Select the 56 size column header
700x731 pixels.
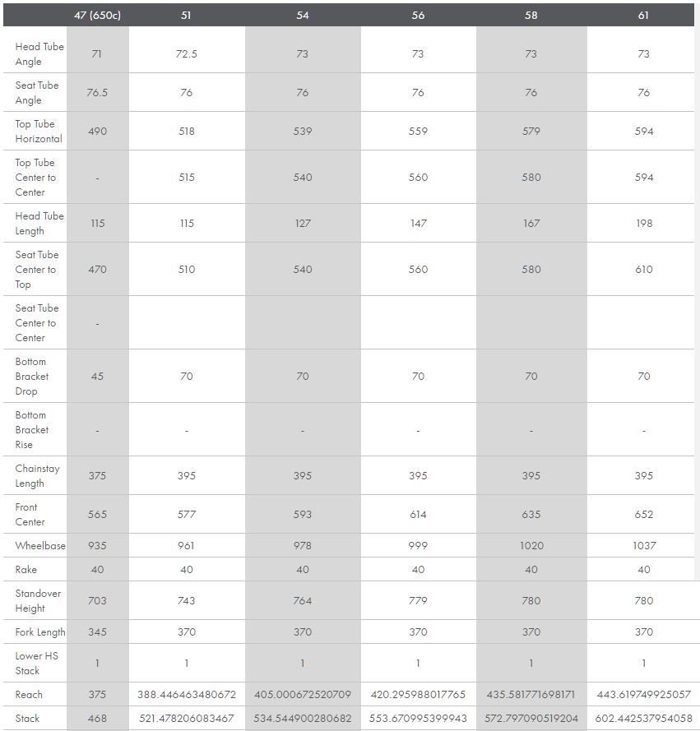click(x=418, y=15)
